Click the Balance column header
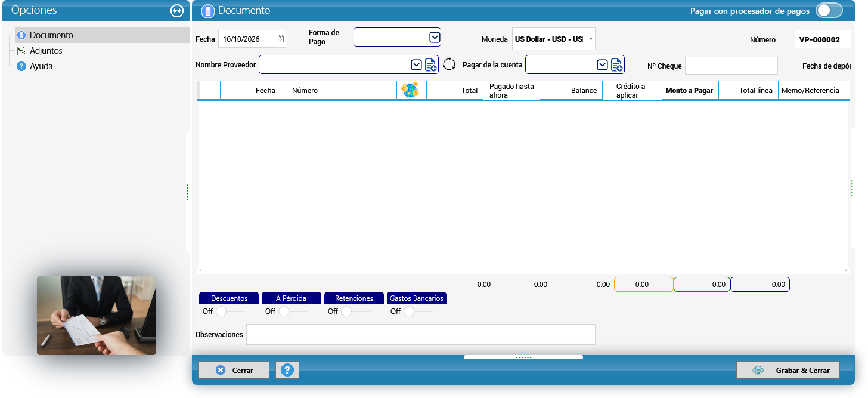868x398 pixels. point(571,91)
